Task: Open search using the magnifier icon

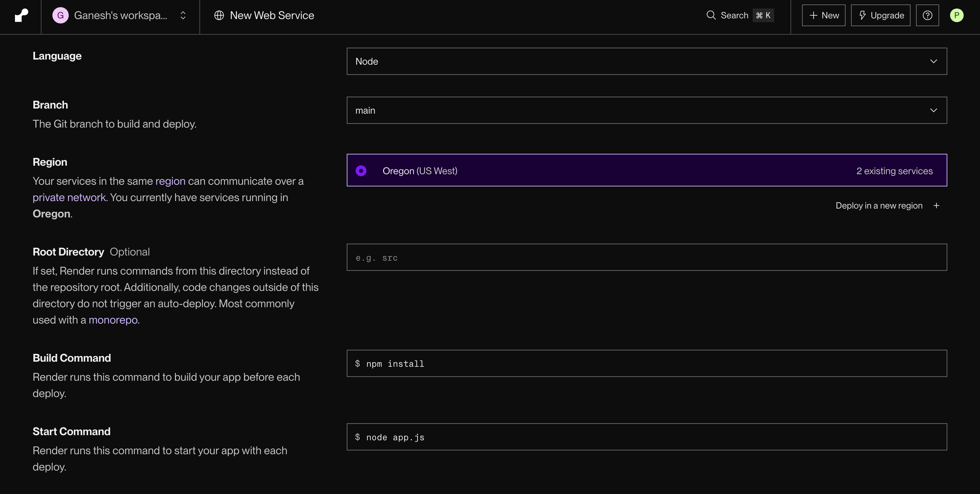Action: click(x=711, y=15)
